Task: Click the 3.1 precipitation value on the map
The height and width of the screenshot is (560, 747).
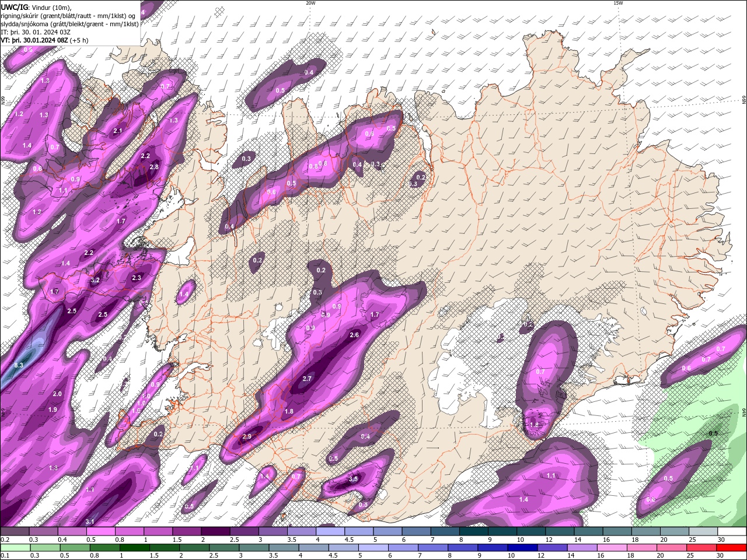Action: tap(90, 521)
